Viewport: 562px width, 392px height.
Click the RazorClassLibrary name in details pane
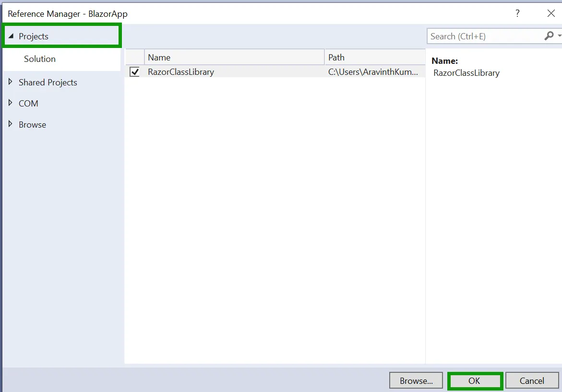[x=466, y=73]
